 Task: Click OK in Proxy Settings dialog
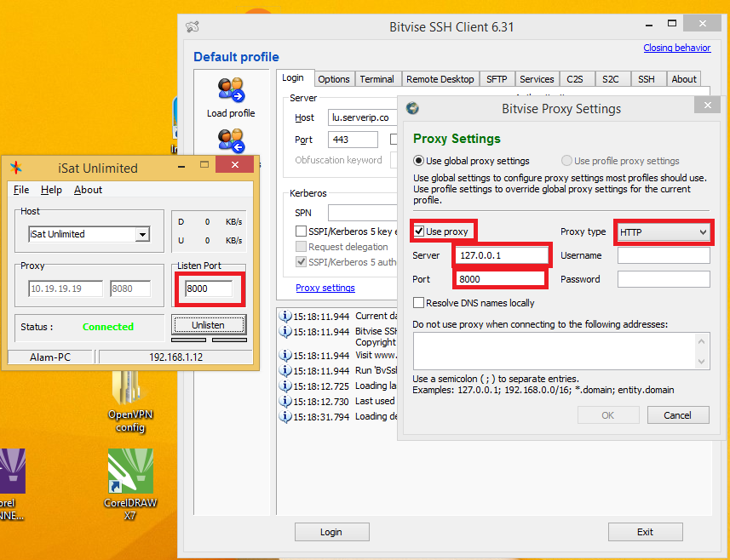tap(608, 414)
